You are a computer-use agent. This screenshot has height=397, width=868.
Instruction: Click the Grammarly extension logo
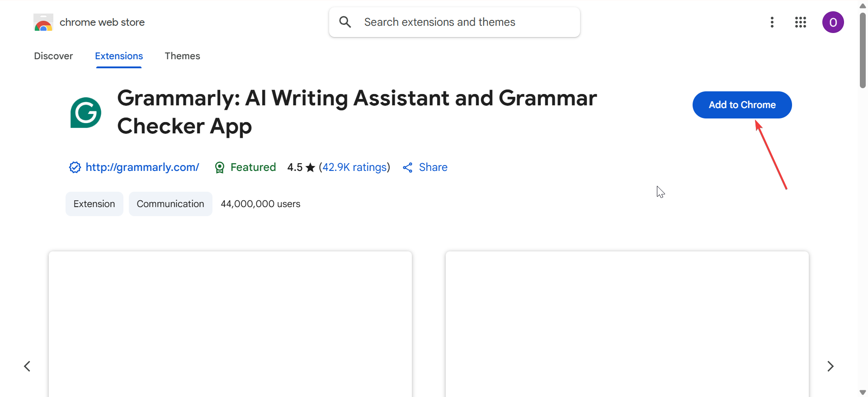pos(86,113)
